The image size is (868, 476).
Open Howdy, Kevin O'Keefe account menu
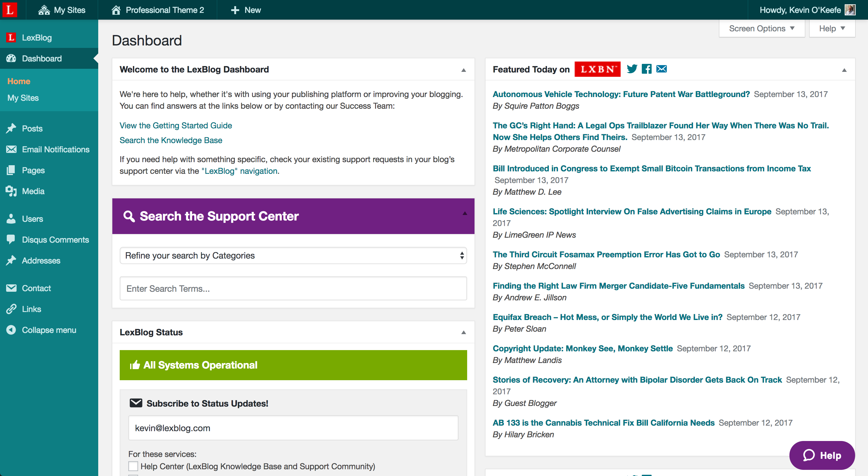tap(807, 10)
